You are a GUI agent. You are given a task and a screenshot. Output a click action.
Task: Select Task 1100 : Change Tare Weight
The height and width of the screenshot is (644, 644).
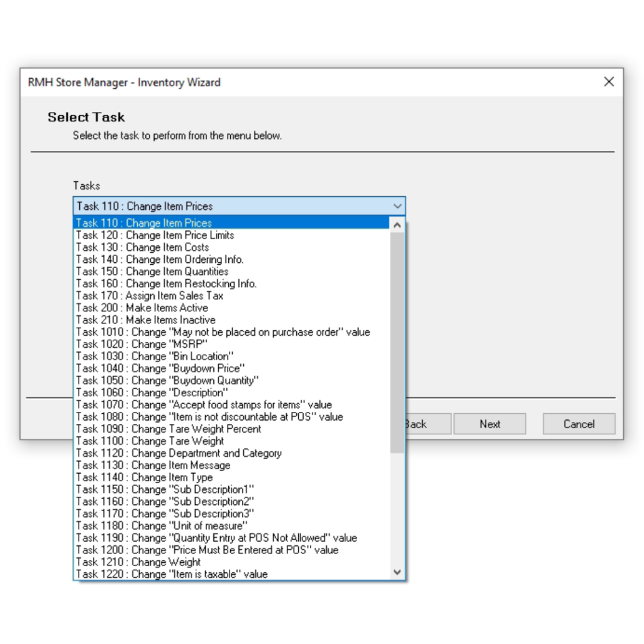[x=231, y=441]
